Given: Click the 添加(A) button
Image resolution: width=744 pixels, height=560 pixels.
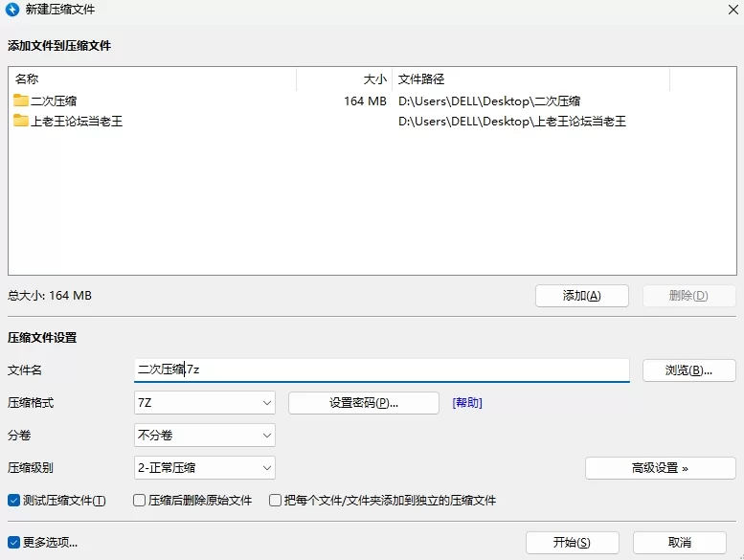Looking at the screenshot, I should click(582, 296).
